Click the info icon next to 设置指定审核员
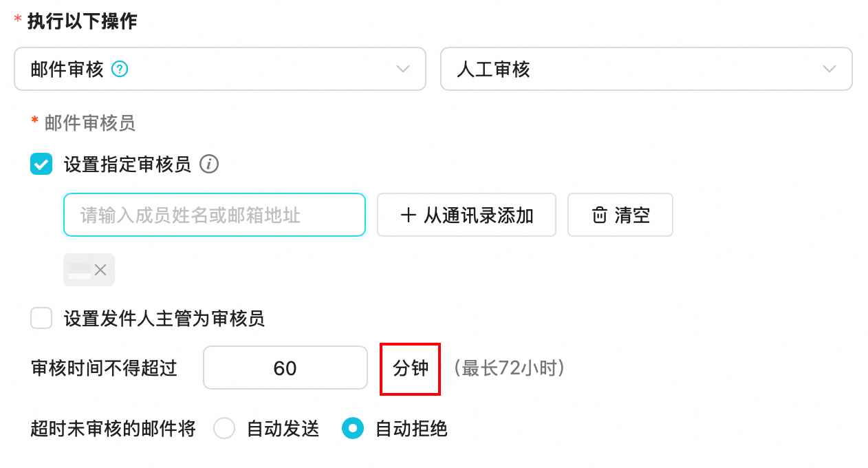This screenshot has height=468, width=868. 209,164
